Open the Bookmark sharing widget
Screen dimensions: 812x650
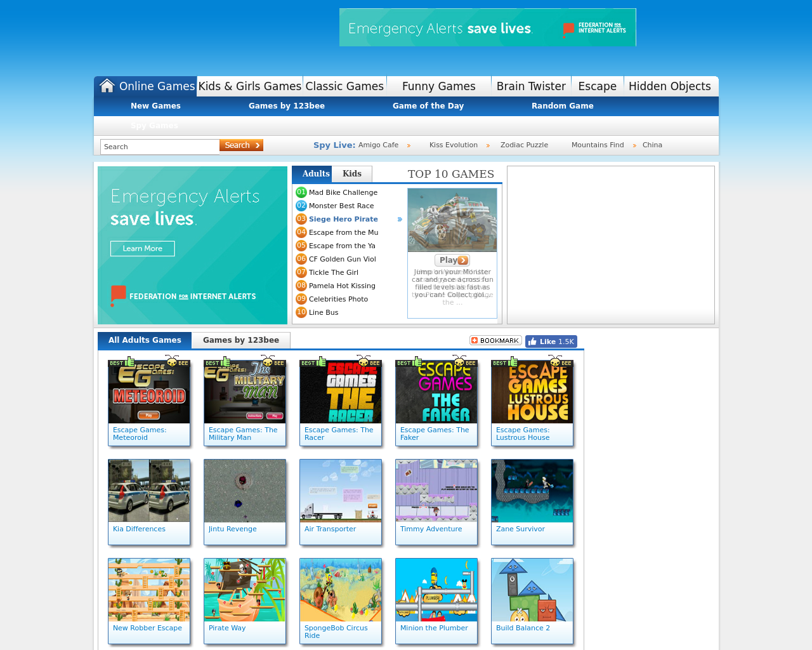[495, 340]
